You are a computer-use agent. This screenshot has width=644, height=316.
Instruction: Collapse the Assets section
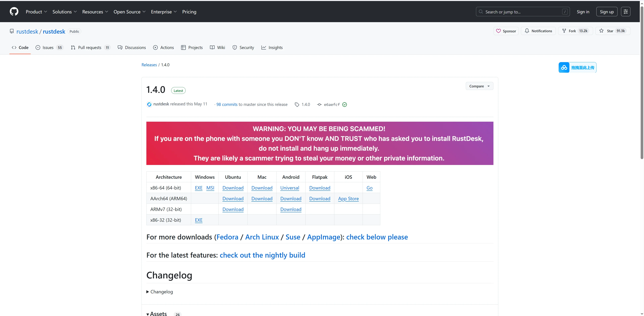156,314
